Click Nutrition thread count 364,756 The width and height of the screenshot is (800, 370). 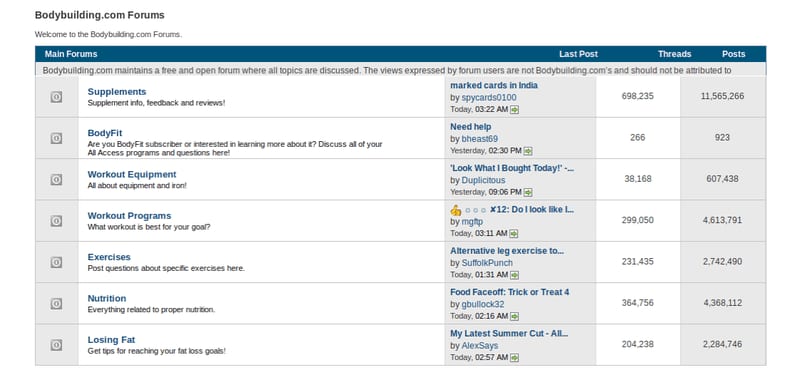point(638,303)
